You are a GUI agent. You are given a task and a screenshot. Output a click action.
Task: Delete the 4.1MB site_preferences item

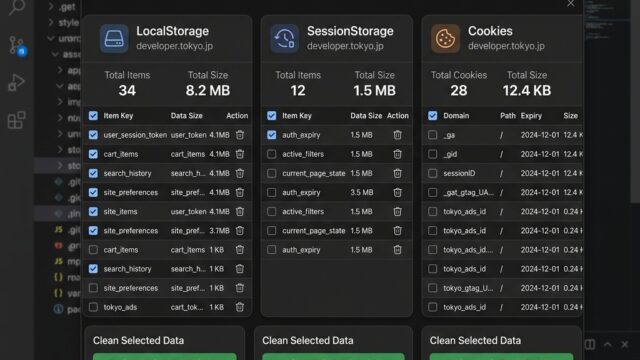[x=240, y=192]
